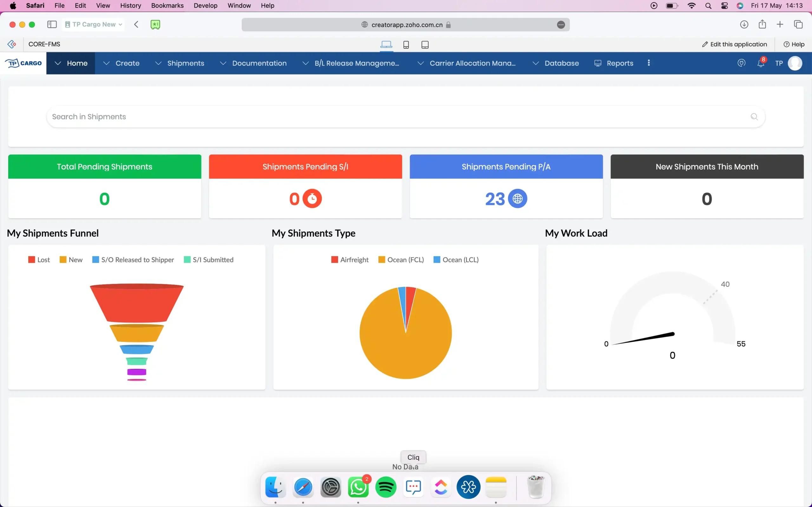Toggle Ocean (FCL) legend in pie chart
The image size is (812, 507).
(x=401, y=260)
